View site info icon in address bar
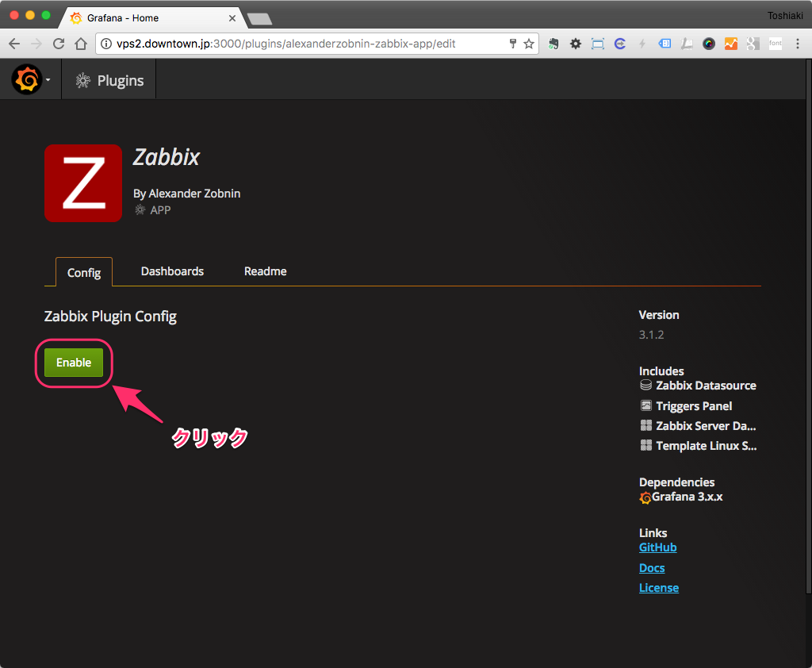Viewport: 812px width, 668px height. tap(106, 44)
